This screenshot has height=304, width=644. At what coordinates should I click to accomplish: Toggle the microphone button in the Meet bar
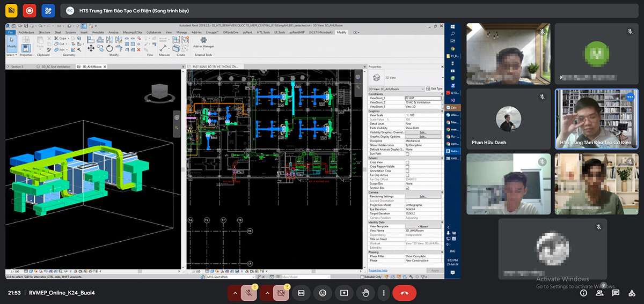[x=248, y=293]
